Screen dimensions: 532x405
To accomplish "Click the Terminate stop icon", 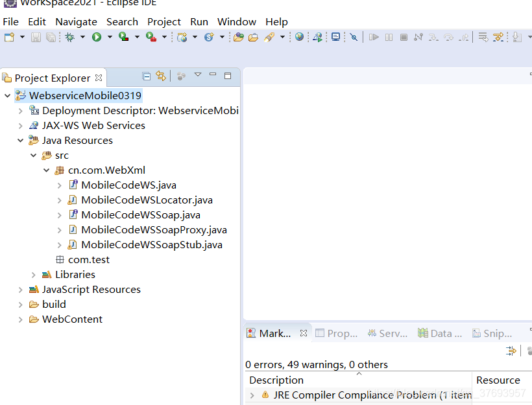I will tap(404, 37).
